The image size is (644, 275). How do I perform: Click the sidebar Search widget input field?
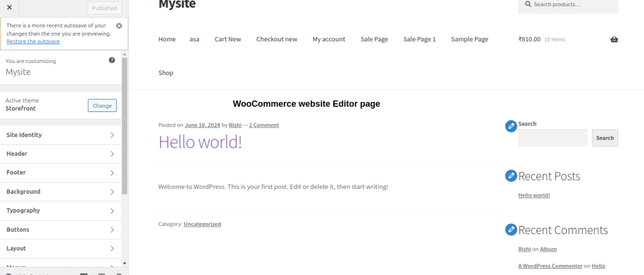tap(553, 138)
